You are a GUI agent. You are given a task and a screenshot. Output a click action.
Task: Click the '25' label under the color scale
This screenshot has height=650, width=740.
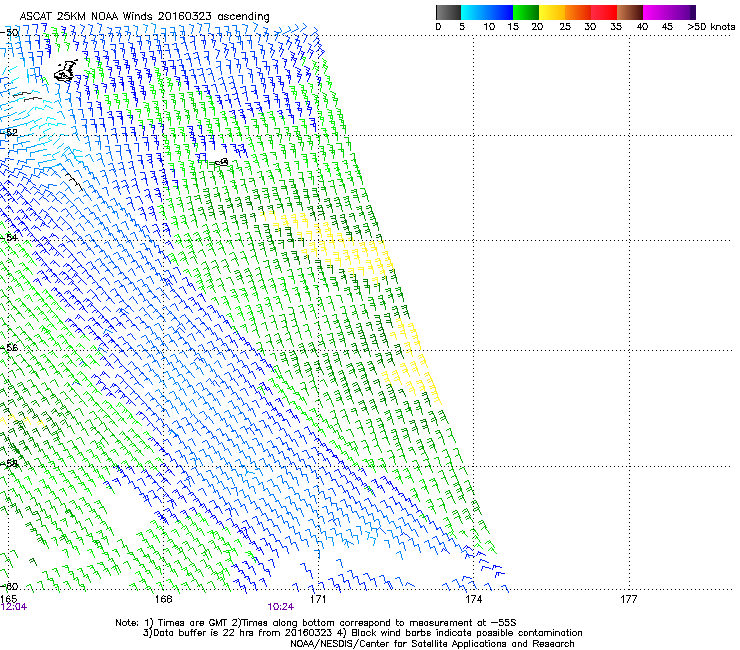pyautogui.click(x=565, y=27)
